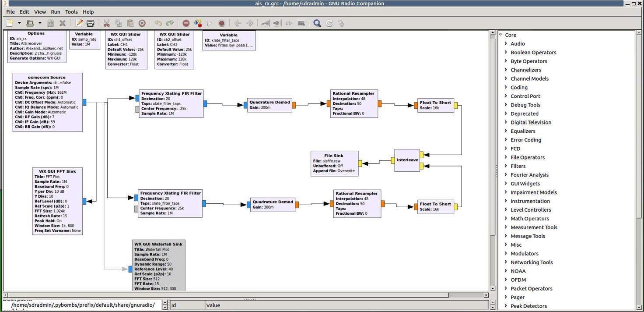Sort variables by the Id column header
Screen dimensions: 644x312
click(x=187, y=305)
